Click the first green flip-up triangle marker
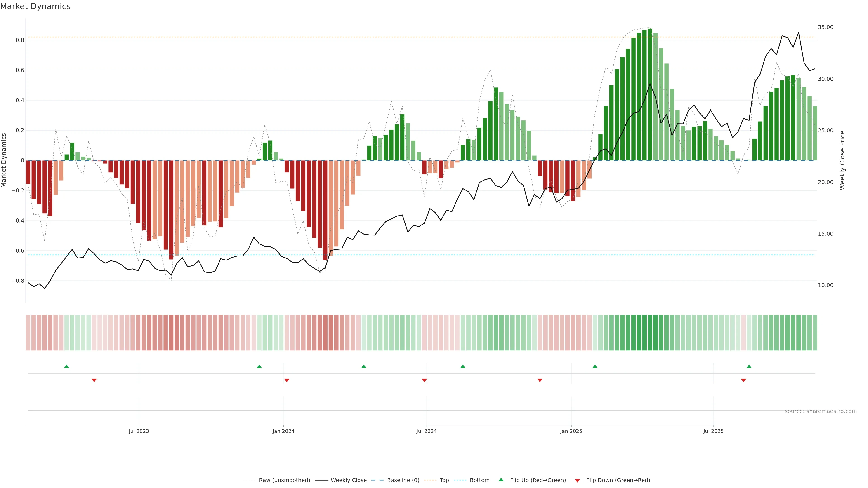This screenshot has width=868, height=488. [67, 366]
